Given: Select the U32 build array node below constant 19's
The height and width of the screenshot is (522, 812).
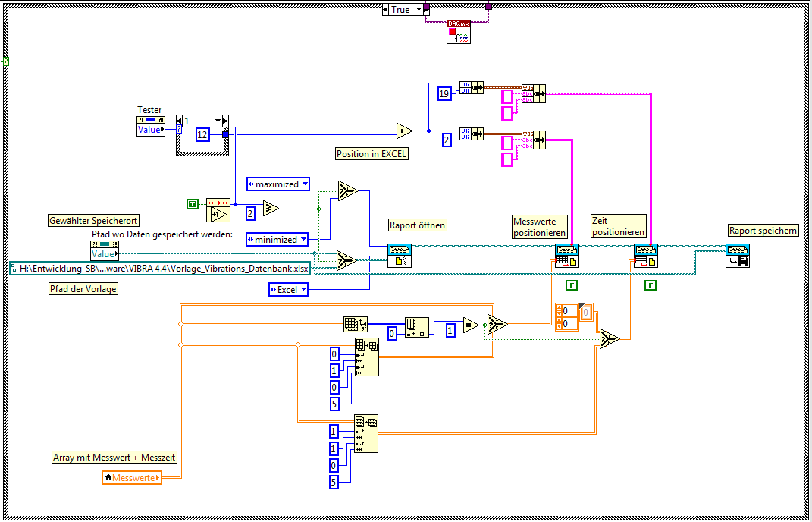Looking at the screenshot, I should click(x=472, y=134).
